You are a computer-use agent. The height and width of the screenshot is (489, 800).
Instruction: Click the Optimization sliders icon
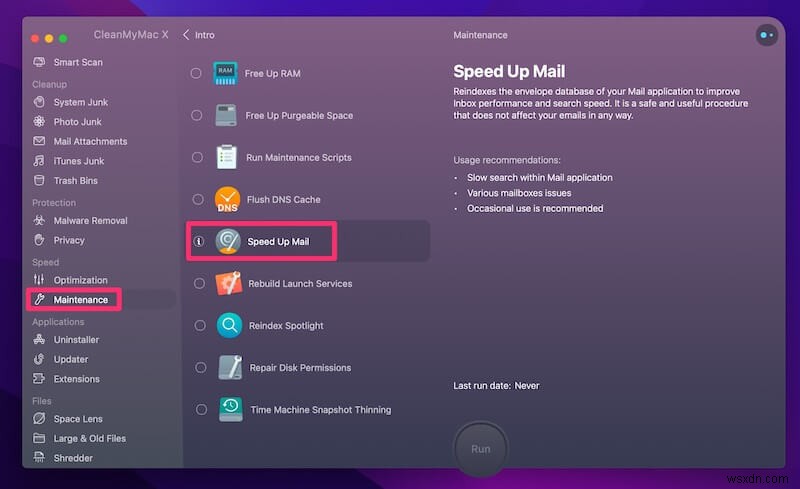click(x=39, y=280)
